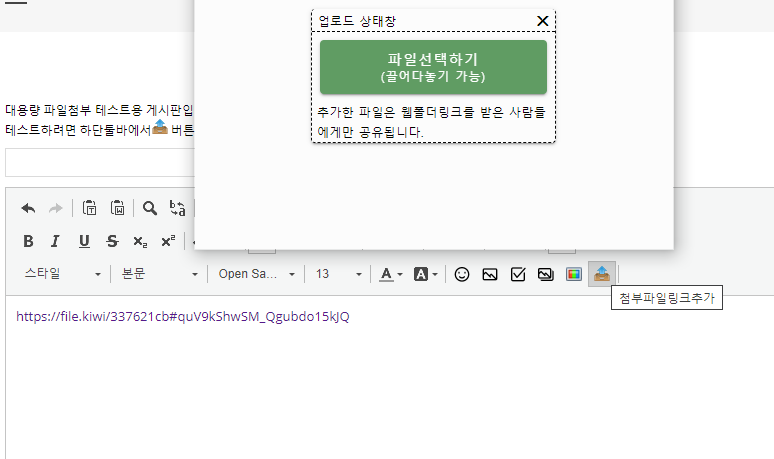Toggle bold formatting
The width and height of the screenshot is (774, 459).
[28, 241]
